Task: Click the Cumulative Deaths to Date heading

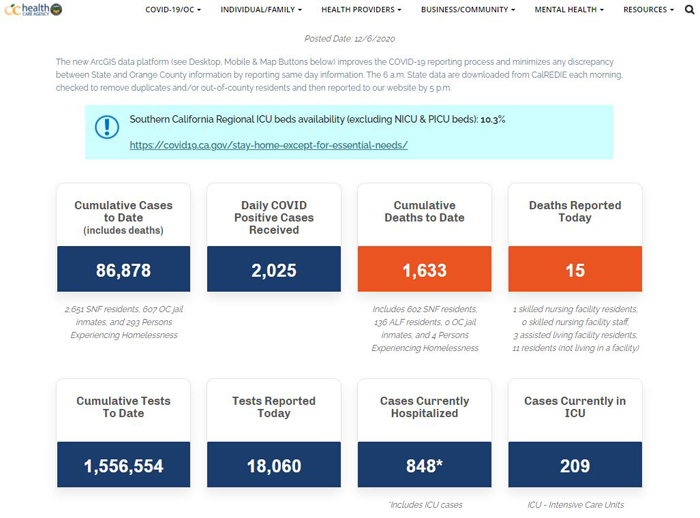Action: (425, 211)
